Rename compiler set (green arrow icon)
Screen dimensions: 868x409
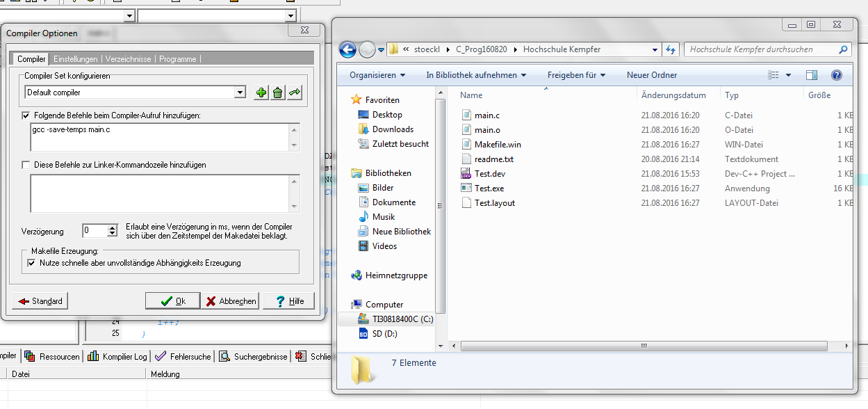[295, 93]
